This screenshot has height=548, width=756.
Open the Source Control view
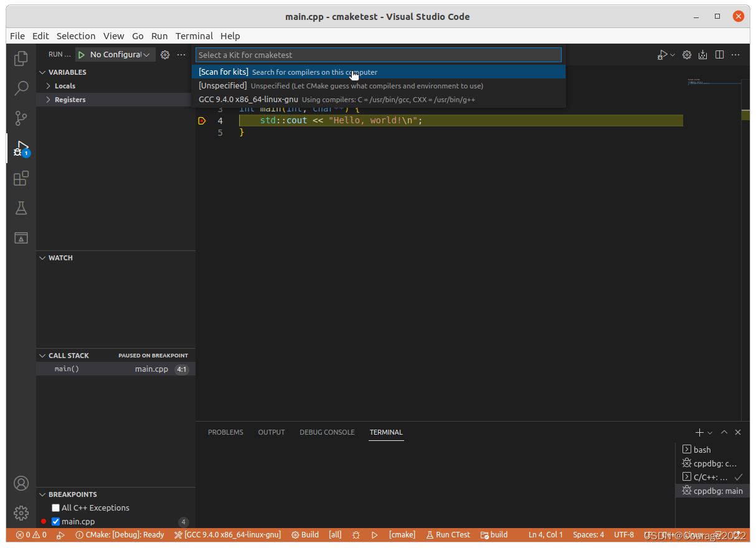[21, 118]
